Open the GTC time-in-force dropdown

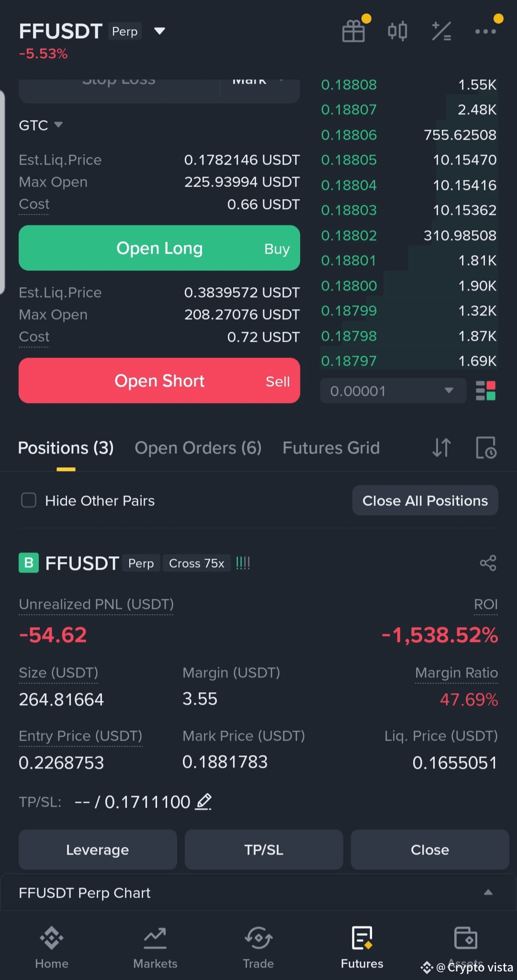[x=41, y=125]
